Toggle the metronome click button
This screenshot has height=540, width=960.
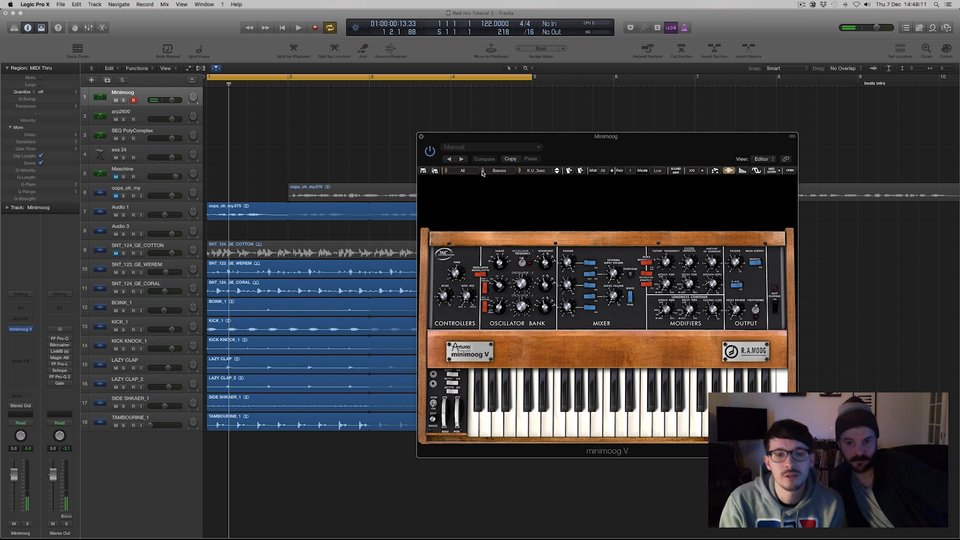[x=684, y=28]
